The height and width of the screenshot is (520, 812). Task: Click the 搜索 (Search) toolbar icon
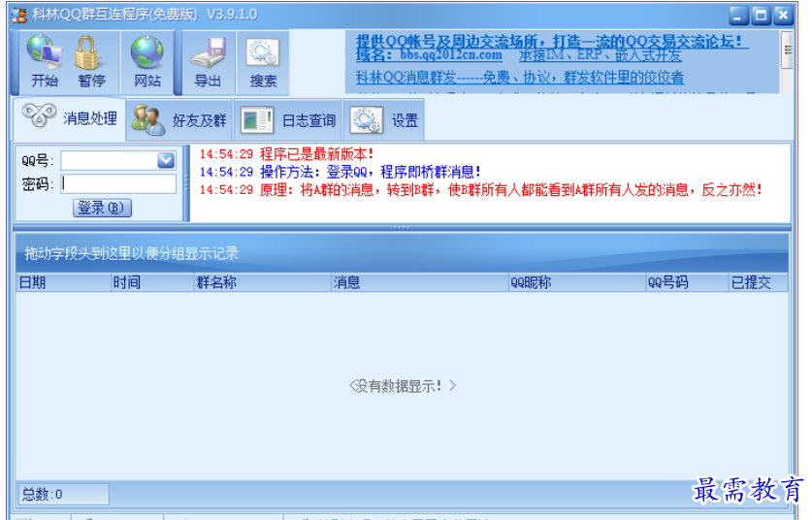[263, 62]
